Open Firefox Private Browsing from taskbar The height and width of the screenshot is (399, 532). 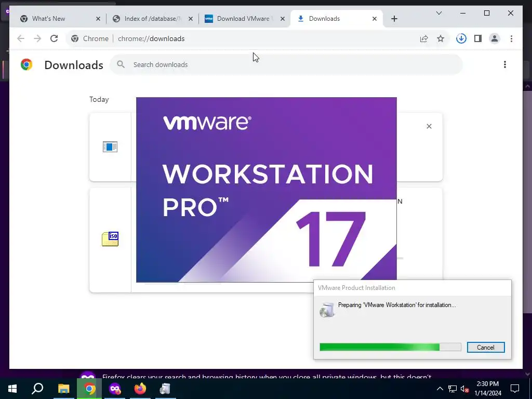(115, 389)
